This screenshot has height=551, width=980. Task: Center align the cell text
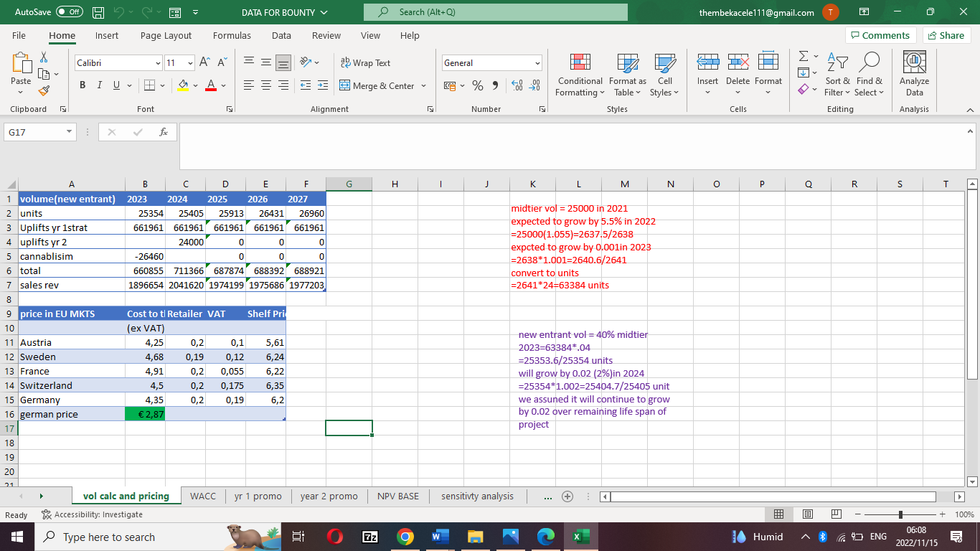tap(265, 86)
